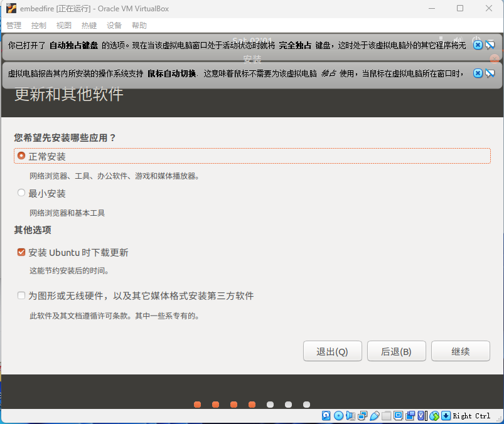Click the 后退(B) button

coord(396,351)
